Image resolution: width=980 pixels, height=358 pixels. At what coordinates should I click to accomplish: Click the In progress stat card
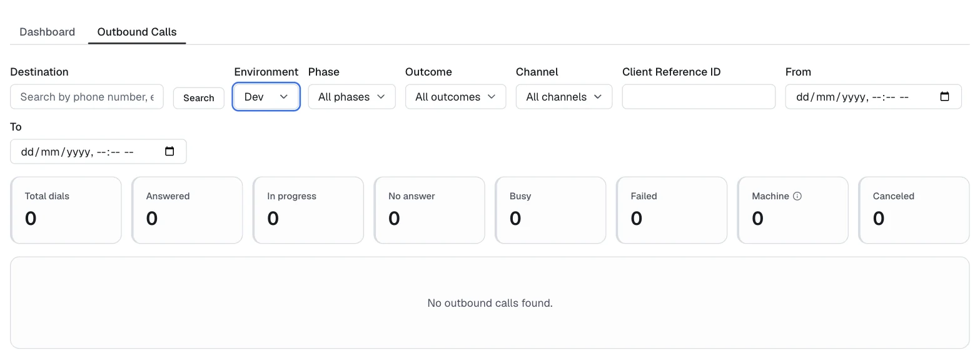pyautogui.click(x=308, y=210)
